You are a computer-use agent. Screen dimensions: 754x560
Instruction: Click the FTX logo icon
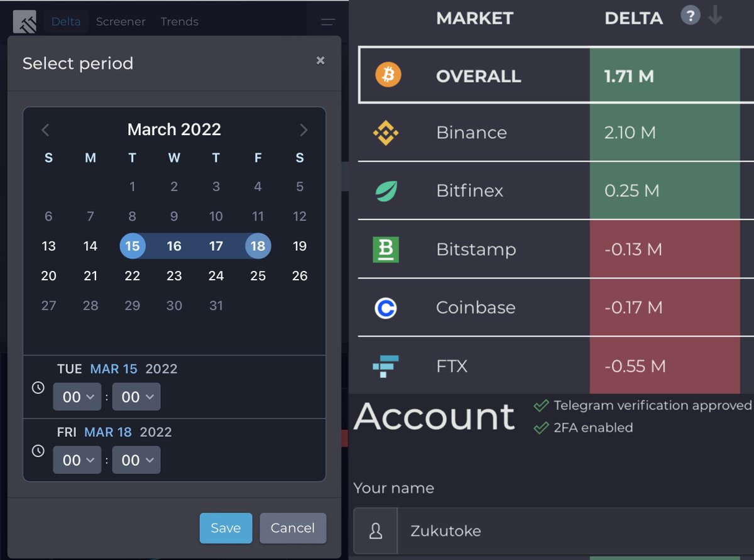pos(386,366)
